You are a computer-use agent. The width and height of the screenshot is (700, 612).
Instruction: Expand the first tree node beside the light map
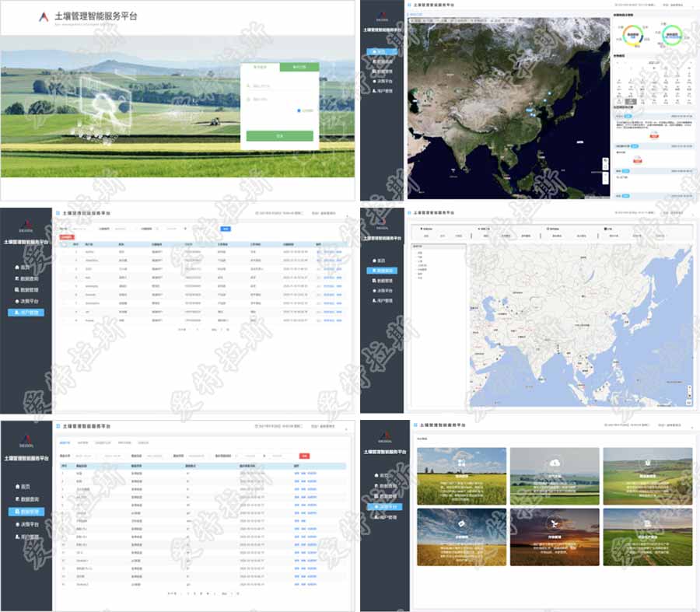coord(415,253)
